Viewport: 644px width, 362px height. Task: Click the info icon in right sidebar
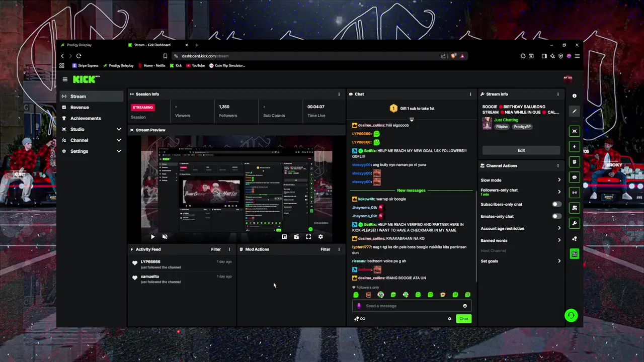pos(575,96)
